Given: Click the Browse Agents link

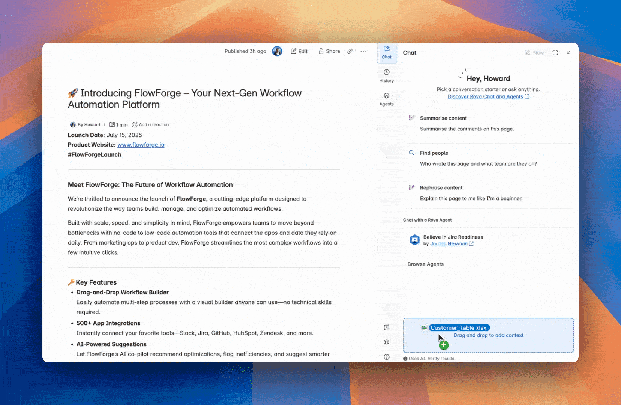Looking at the screenshot, I should [x=426, y=264].
